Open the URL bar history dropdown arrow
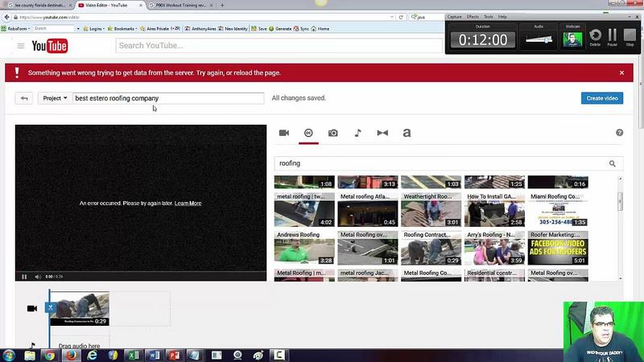The image size is (644, 362). click(x=392, y=17)
